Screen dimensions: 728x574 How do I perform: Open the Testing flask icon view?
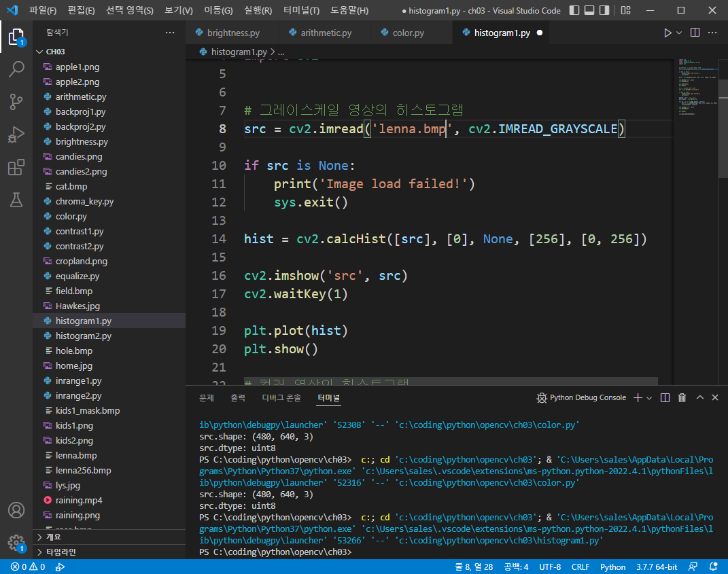[16, 200]
